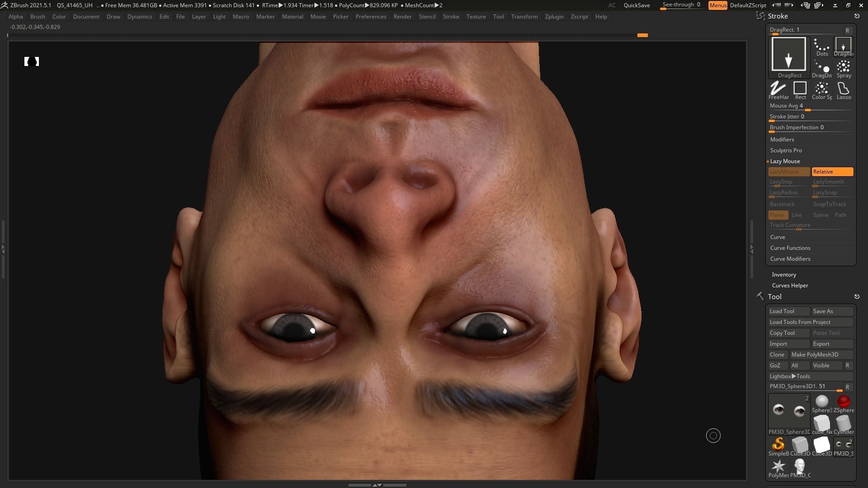Choose the red ZSphere tool
The width and height of the screenshot is (868, 488).
click(844, 404)
